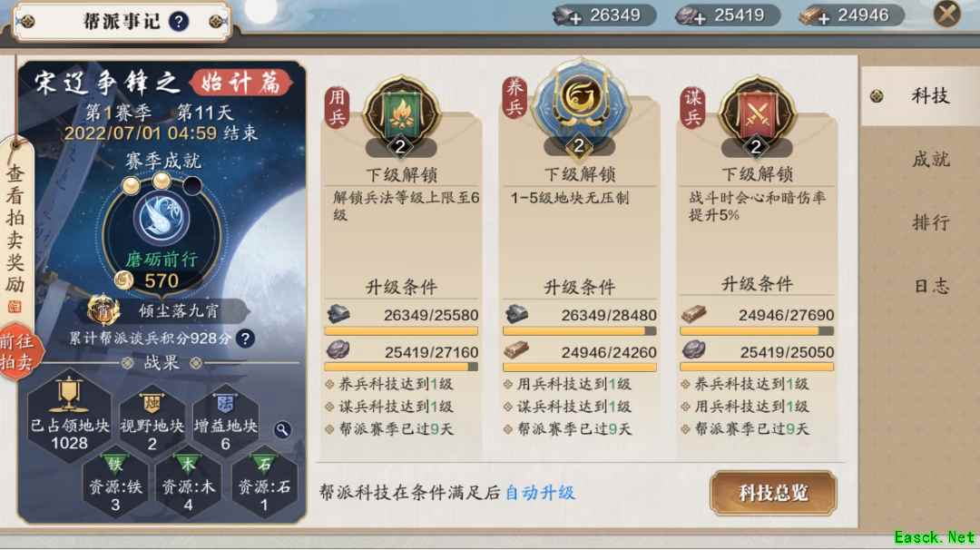The height and width of the screenshot is (550, 980).
Task: Click the 科技总览 button
Action: tap(772, 493)
